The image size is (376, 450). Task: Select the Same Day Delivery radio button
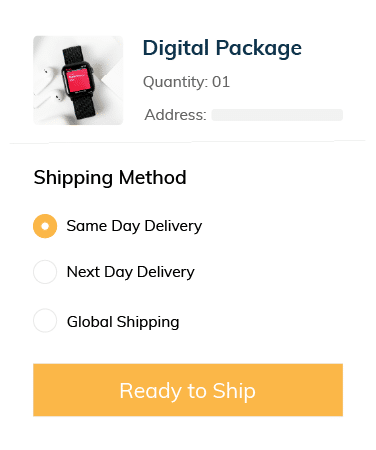(x=45, y=226)
